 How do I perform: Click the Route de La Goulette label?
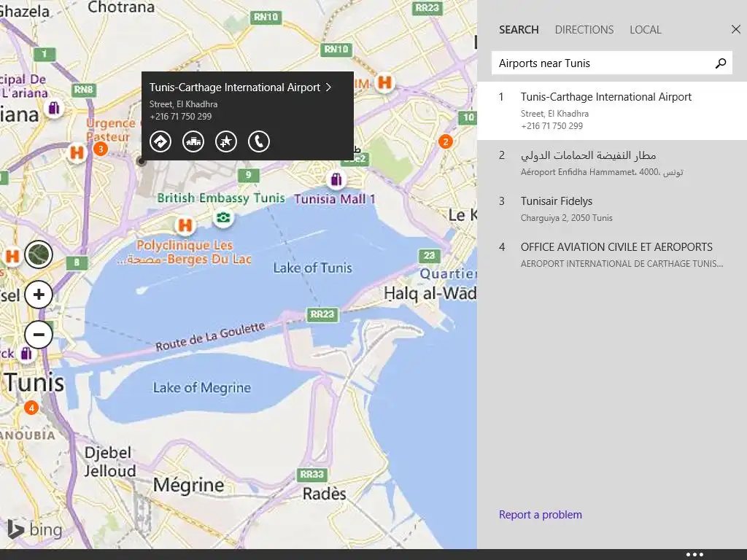210,337
